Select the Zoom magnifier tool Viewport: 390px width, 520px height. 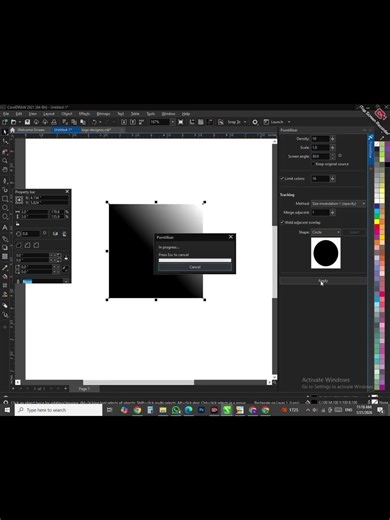[5, 161]
